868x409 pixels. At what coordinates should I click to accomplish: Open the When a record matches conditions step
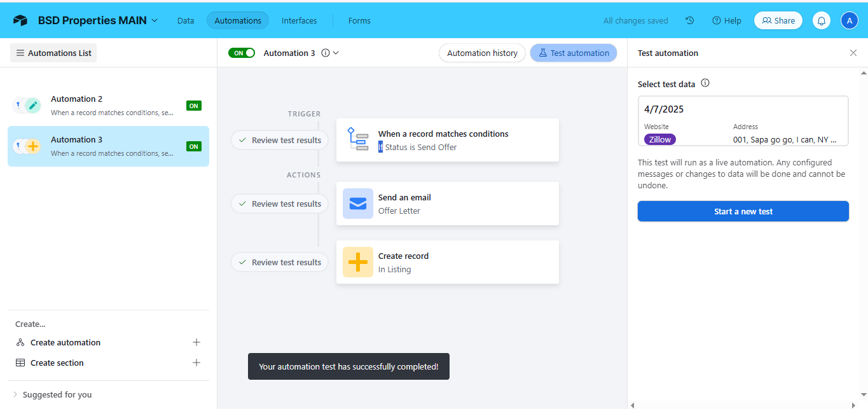(448, 140)
